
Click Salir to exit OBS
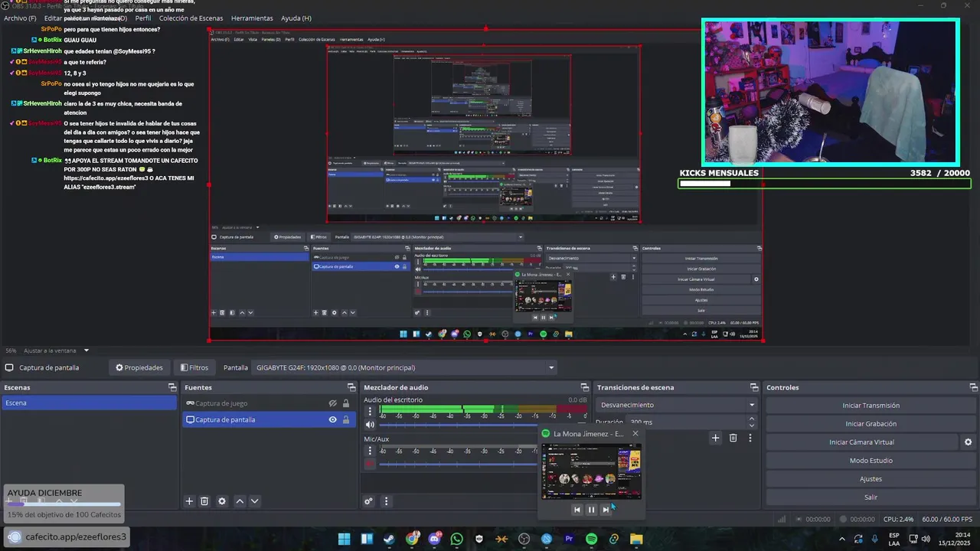pyautogui.click(x=871, y=497)
